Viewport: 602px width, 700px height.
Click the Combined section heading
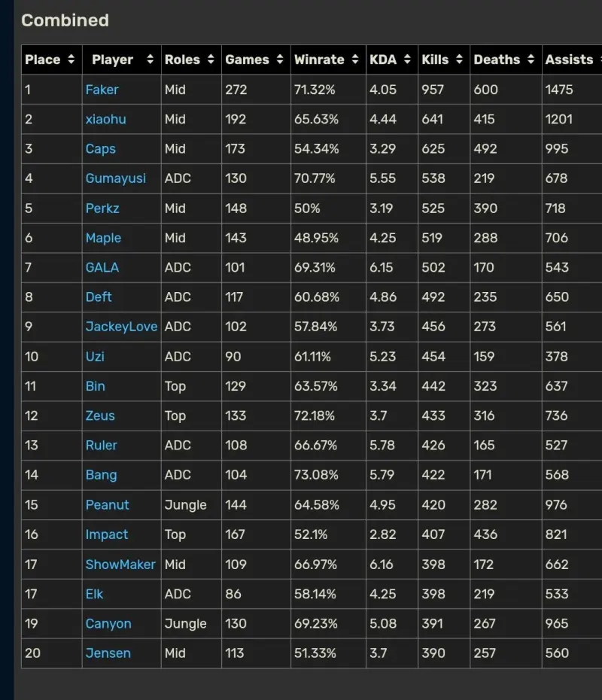point(65,20)
